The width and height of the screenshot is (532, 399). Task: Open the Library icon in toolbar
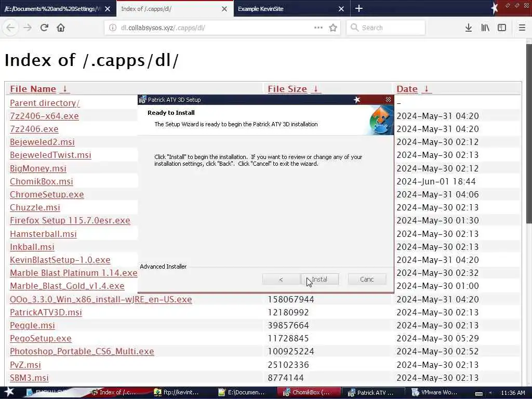coord(485,28)
